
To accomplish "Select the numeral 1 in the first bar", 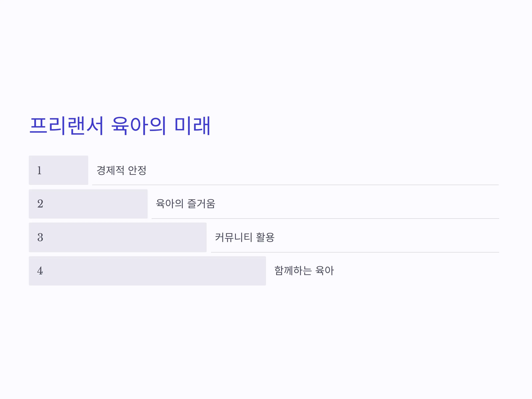I will pos(39,170).
